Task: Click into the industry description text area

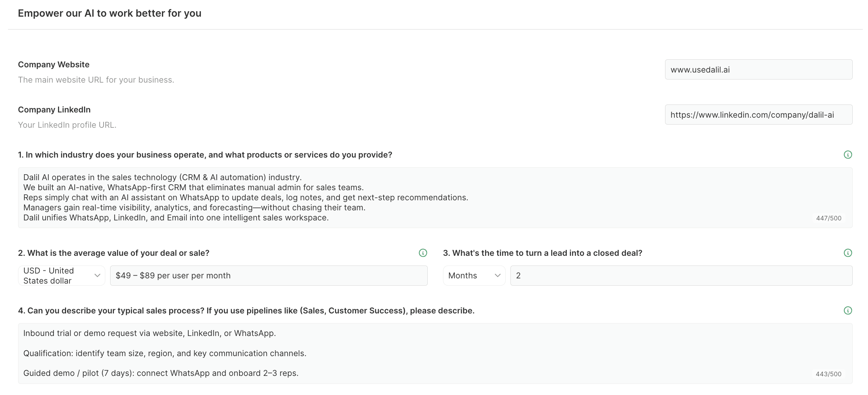Action: [417, 197]
